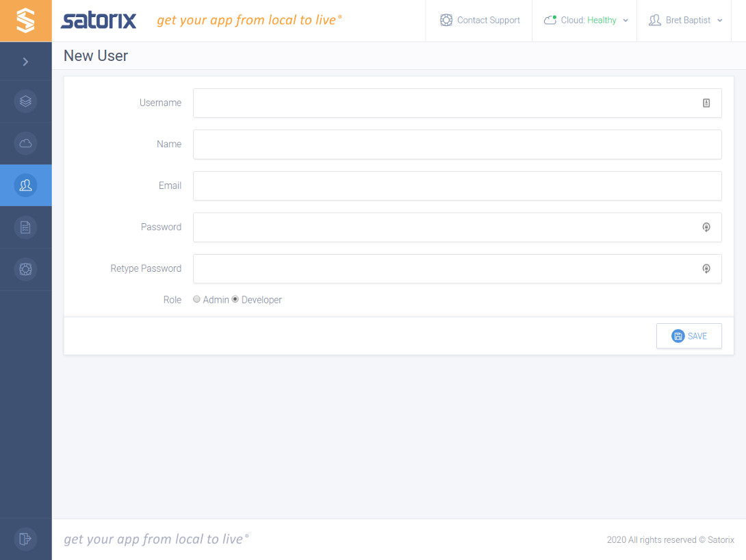This screenshot has height=560, width=746.
Task: Click the generator icon in Retype Password field
Action: coord(706,268)
